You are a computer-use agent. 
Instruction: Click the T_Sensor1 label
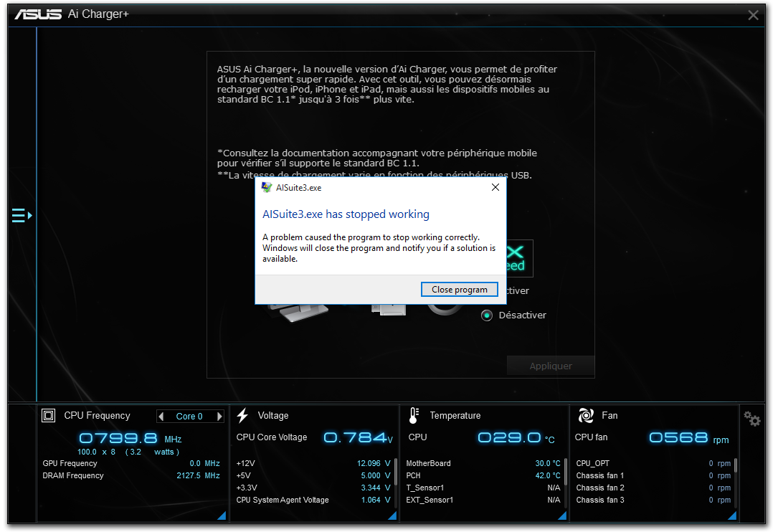tap(425, 488)
